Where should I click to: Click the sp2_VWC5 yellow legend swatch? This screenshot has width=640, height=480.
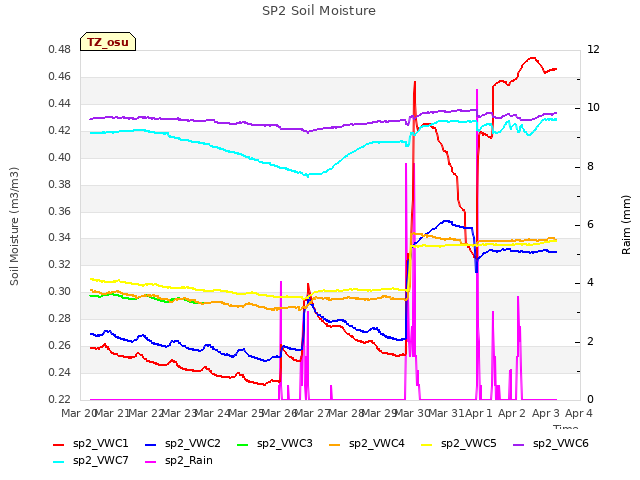coord(427,445)
